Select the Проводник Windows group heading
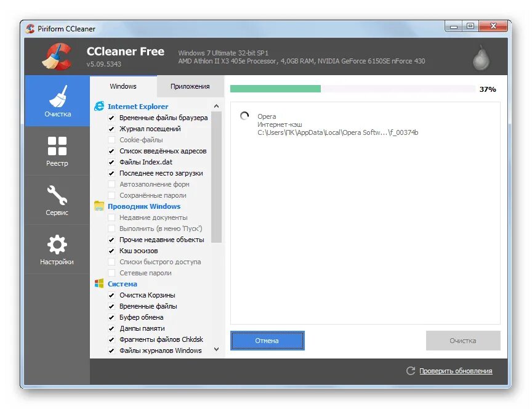The width and height of the screenshot is (532, 409). (x=144, y=206)
